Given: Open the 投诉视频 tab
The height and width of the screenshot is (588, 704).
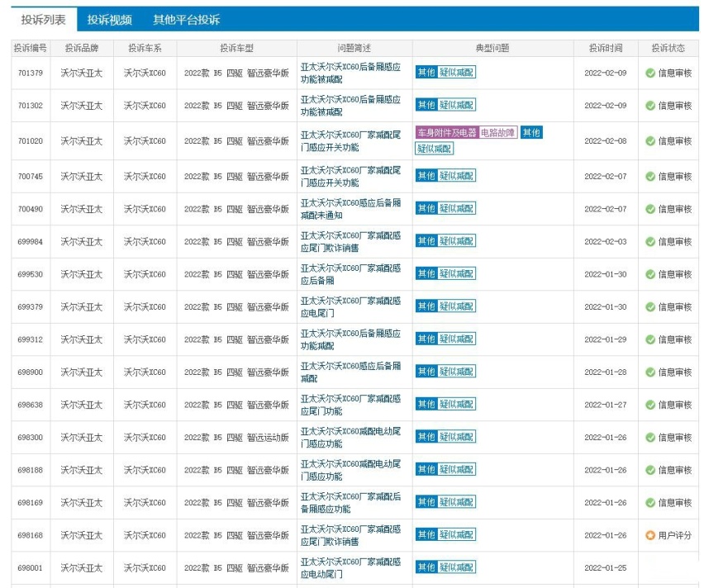Looking at the screenshot, I should (110, 20).
